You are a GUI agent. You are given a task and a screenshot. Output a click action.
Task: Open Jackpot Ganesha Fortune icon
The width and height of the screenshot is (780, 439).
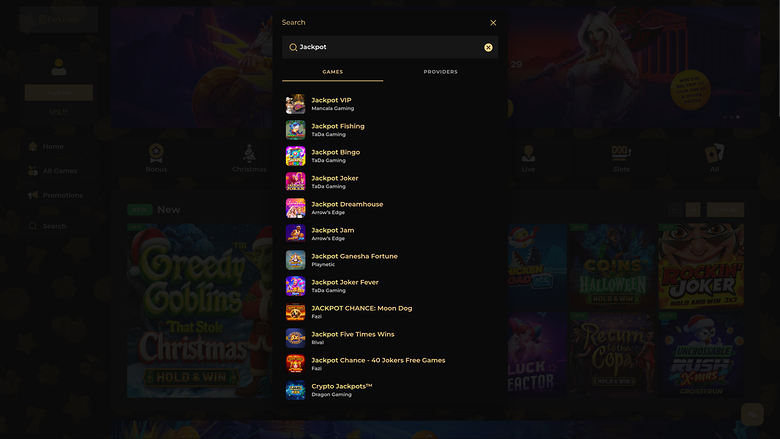pyautogui.click(x=295, y=260)
